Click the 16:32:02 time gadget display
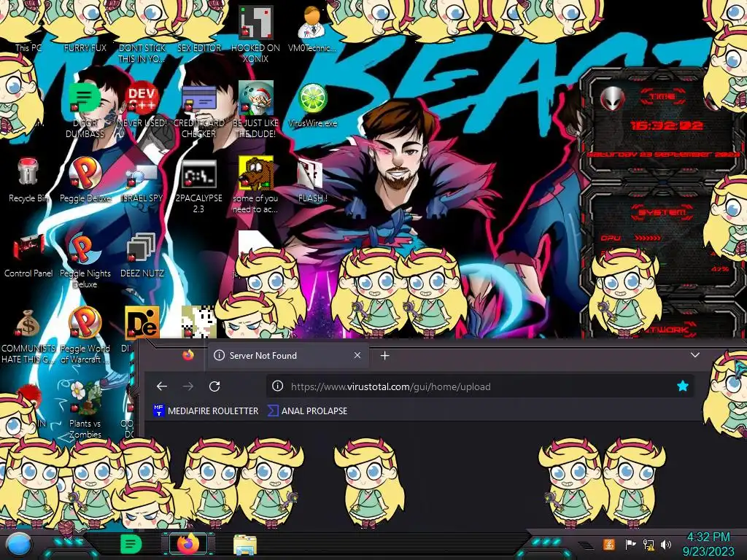Image resolution: width=747 pixels, height=560 pixels. 667,125
